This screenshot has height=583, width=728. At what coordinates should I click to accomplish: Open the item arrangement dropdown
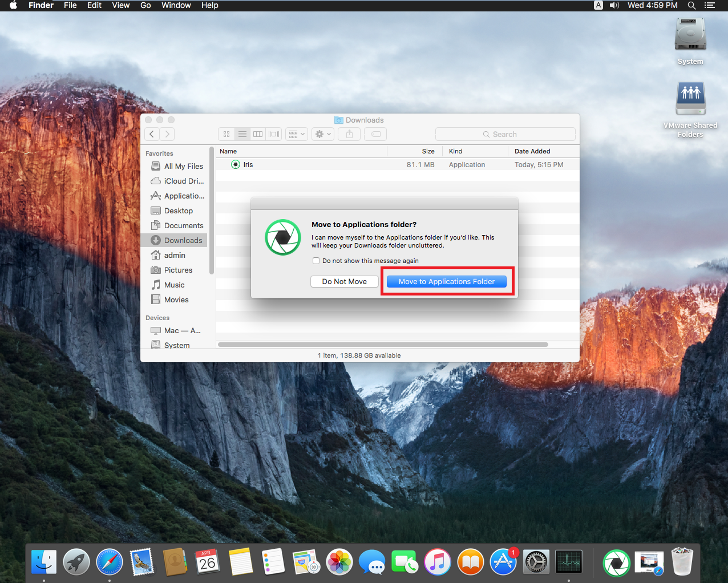[297, 134]
